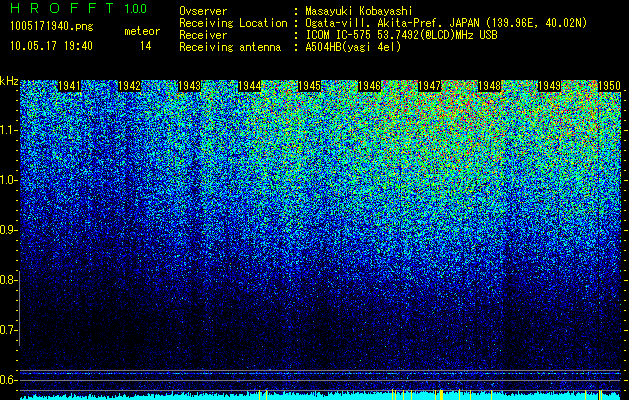629x400 pixels.
Task: Click the 1.1 frequency axis label
Action: click(9, 130)
